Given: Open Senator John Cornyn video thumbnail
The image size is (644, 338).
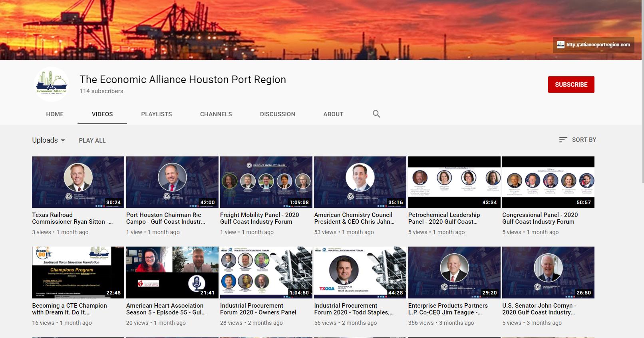Looking at the screenshot, I should [x=549, y=272].
